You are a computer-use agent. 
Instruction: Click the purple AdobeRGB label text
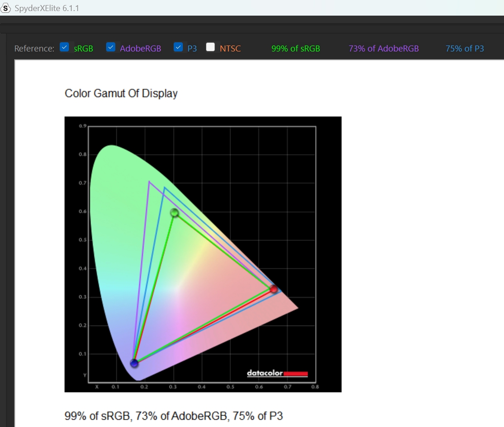[141, 48]
